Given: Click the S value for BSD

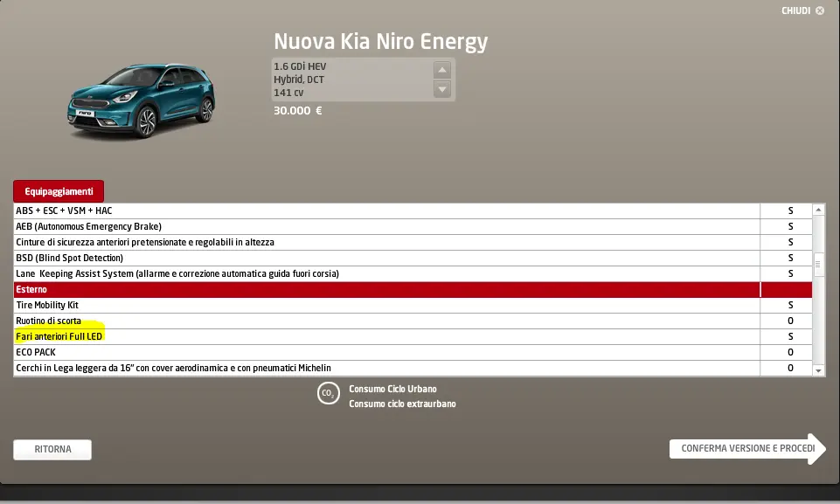Looking at the screenshot, I should click(x=790, y=258).
